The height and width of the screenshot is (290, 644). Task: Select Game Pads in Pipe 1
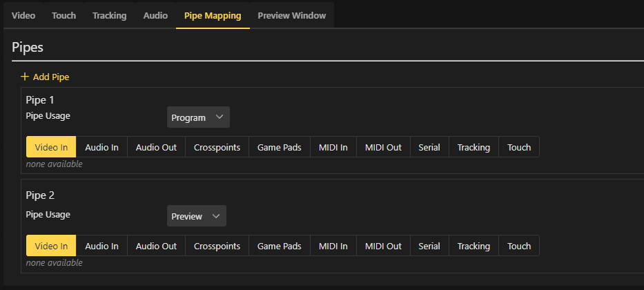279,147
